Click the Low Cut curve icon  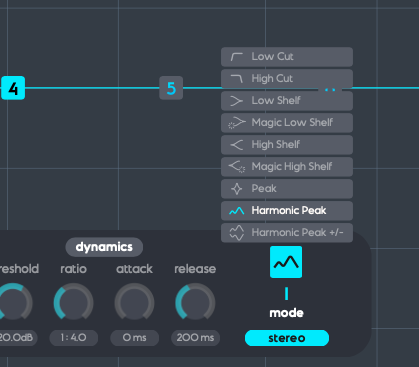[236, 57]
